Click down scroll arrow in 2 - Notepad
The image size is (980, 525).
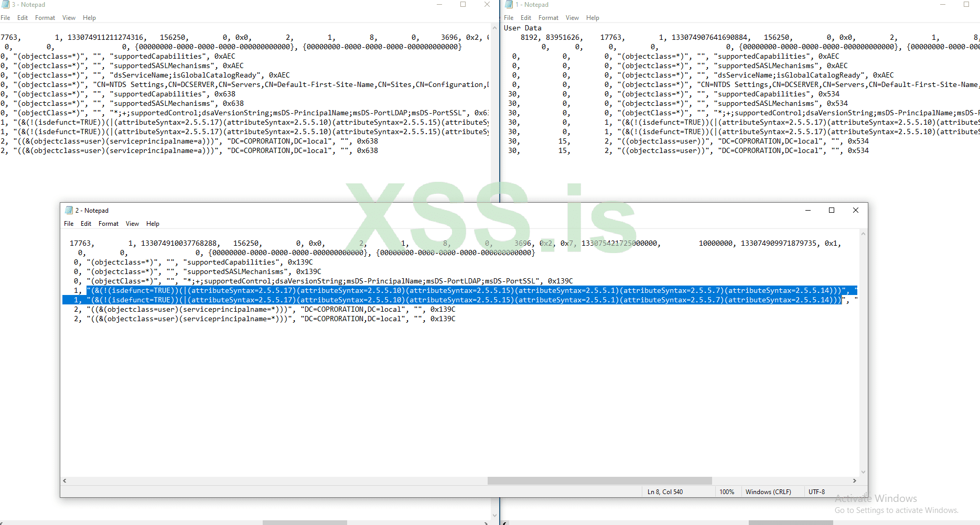(863, 472)
